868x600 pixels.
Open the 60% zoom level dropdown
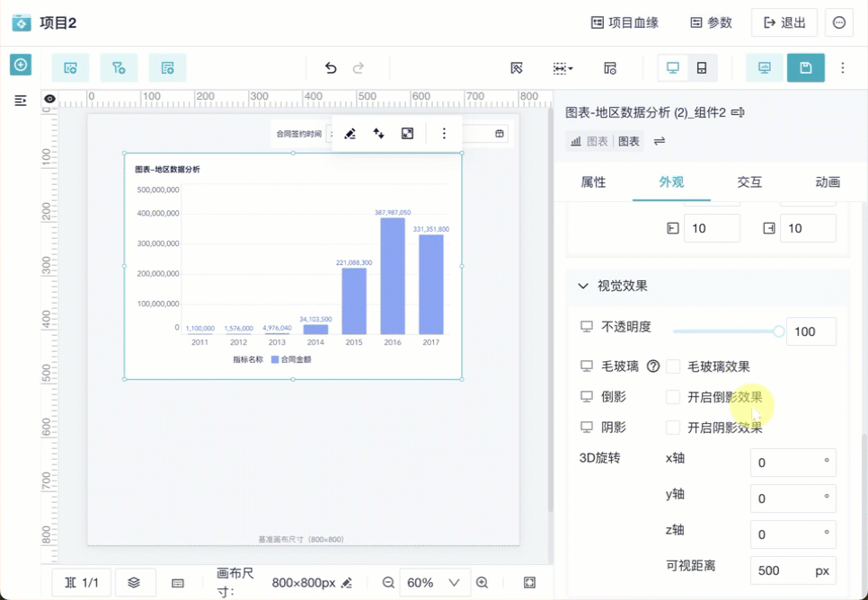point(434,583)
